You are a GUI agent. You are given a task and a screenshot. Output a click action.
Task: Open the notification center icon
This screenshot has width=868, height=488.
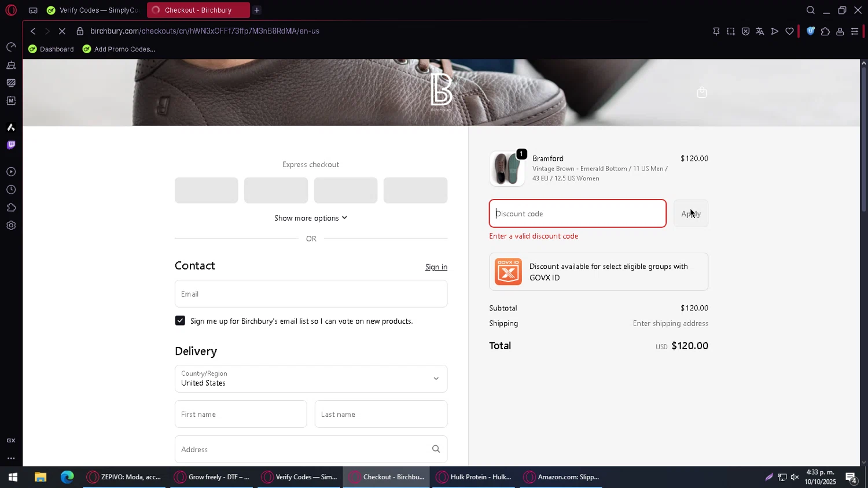pyautogui.click(x=851, y=478)
